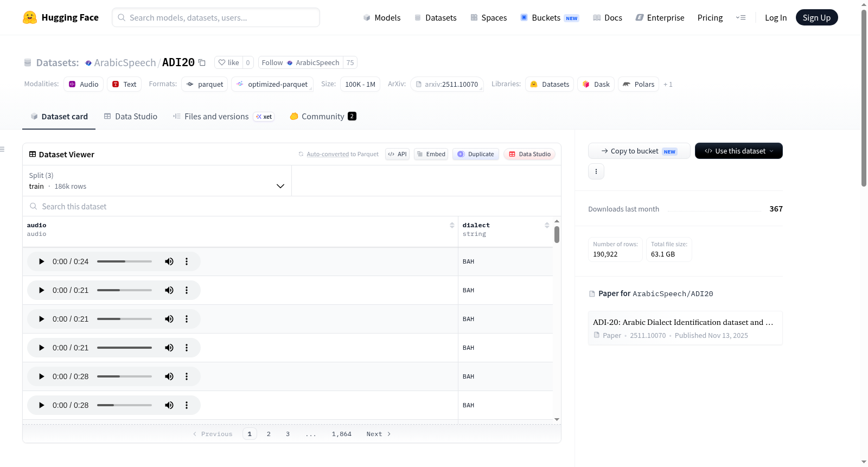Go to page 2 of the dataset

269,434
